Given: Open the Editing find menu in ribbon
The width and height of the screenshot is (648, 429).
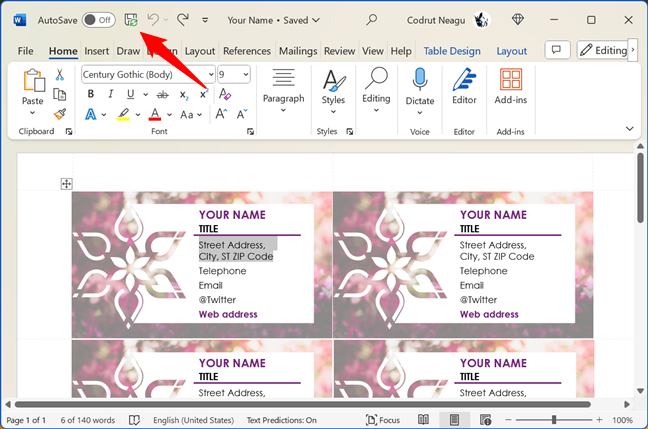Looking at the screenshot, I should (x=376, y=90).
